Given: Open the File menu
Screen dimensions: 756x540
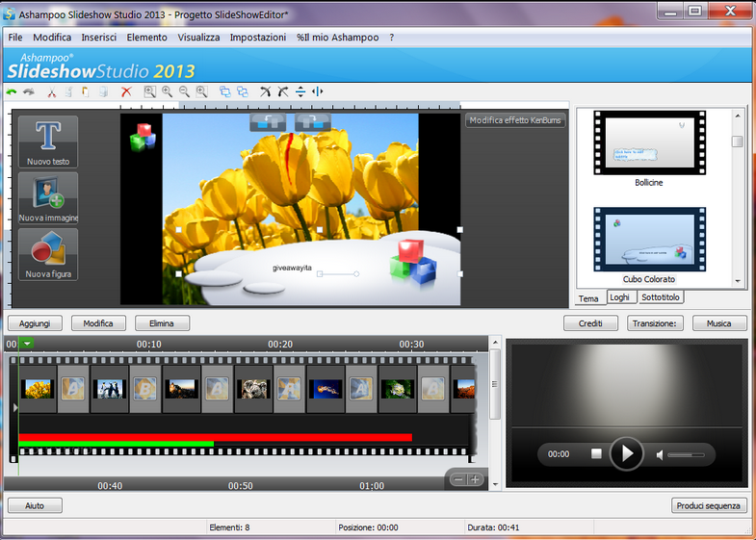Looking at the screenshot, I should (x=15, y=38).
